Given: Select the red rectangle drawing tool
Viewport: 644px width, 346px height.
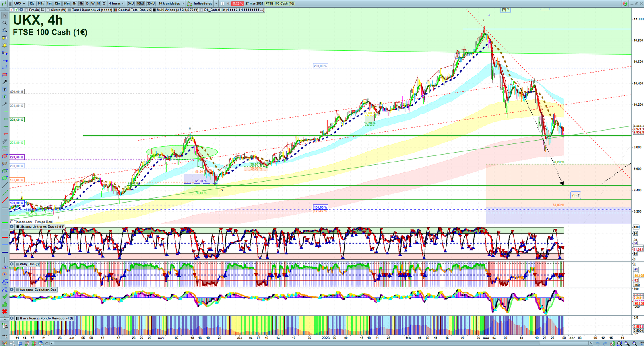Looking at the screenshot, I should pos(4,75).
